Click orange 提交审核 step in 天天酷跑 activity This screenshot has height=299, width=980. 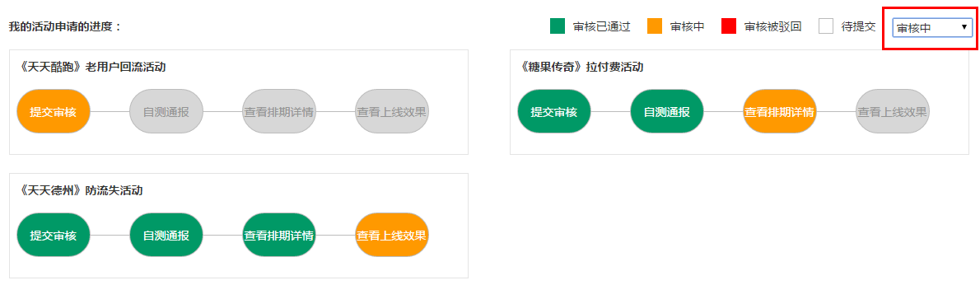(x=54, y=112)
